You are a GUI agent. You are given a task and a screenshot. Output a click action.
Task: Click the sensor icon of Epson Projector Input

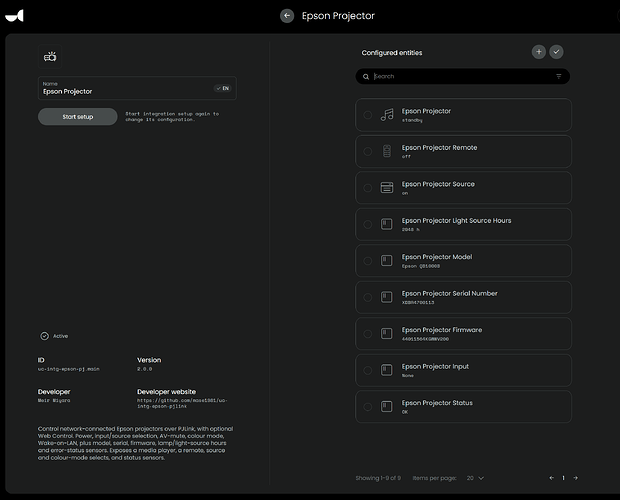click(387, 370)
